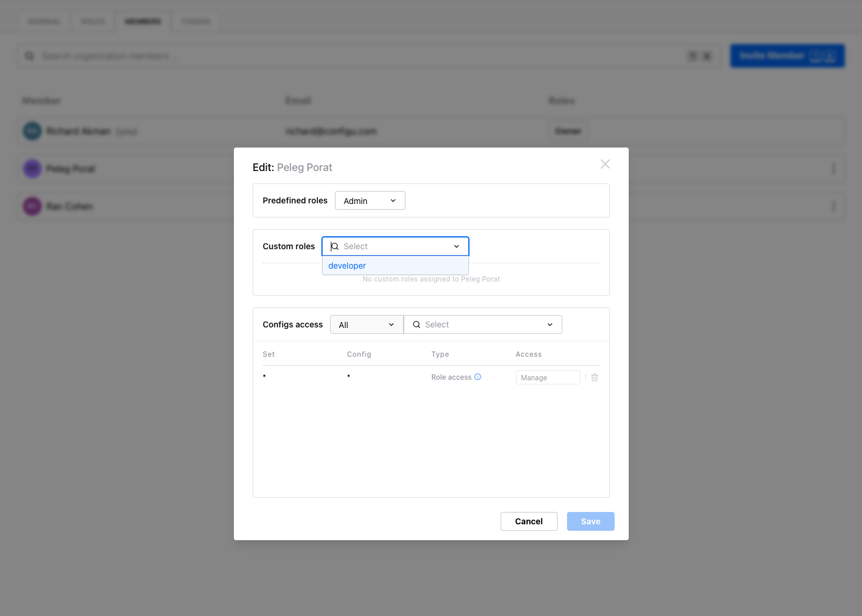862x616 pixels.
Task: Save the member role changes
Action: (x=591, y=521)
